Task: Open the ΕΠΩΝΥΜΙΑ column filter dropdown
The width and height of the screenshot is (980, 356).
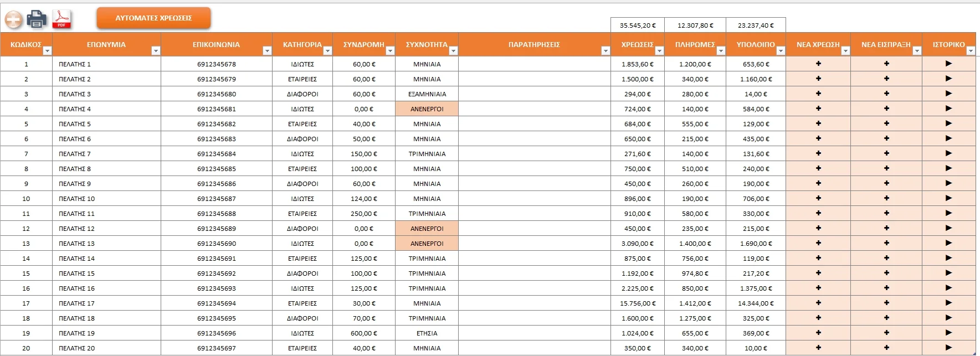Action: coord(156,51)
